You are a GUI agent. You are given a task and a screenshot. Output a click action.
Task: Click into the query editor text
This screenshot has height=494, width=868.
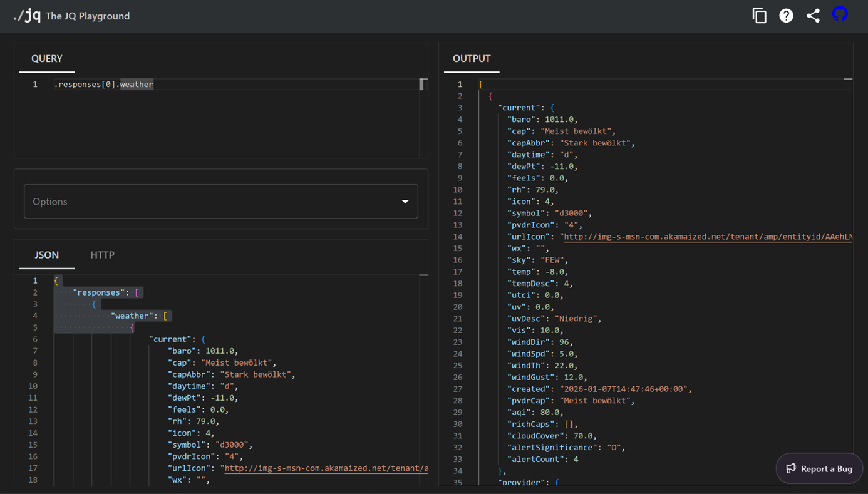click(104, 85)
